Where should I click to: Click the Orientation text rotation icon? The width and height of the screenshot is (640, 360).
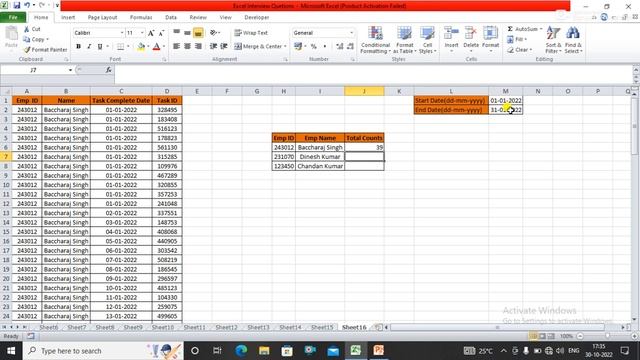tap(213, 33)
